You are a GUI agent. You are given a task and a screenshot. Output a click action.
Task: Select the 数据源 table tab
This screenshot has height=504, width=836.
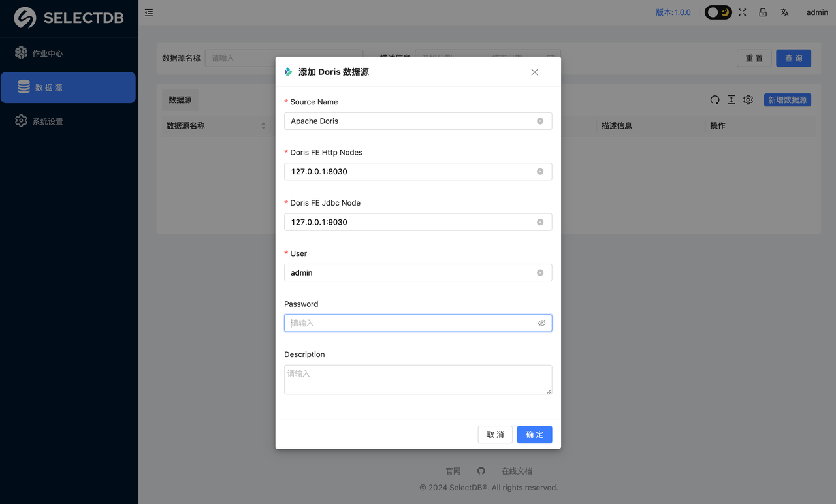click(x=180, y=100)
